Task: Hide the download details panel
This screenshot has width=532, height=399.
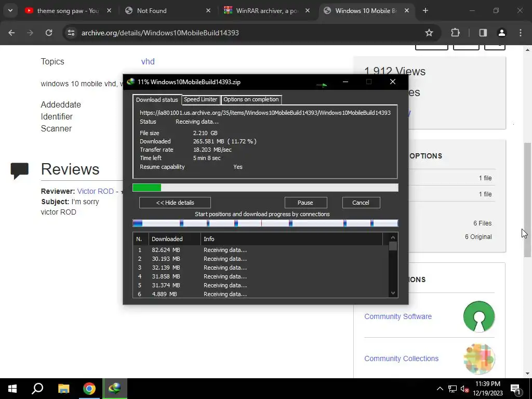Action: 175,203
